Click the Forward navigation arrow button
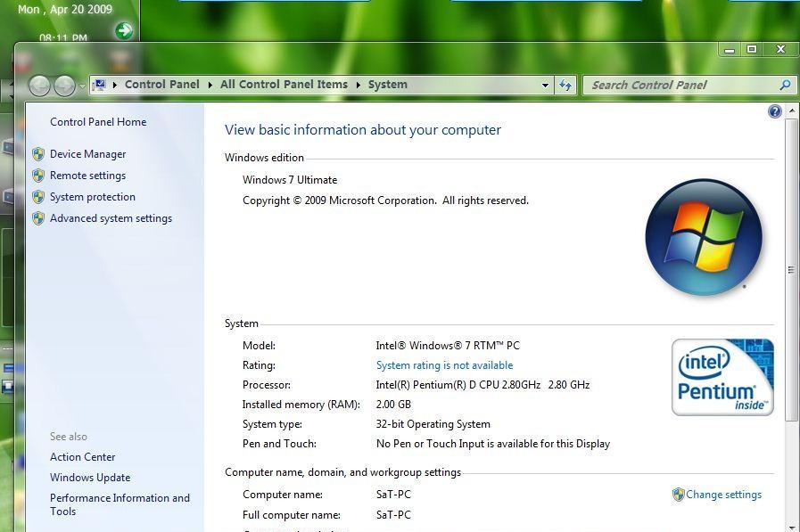Screen dimensions: 800x532 64,86
